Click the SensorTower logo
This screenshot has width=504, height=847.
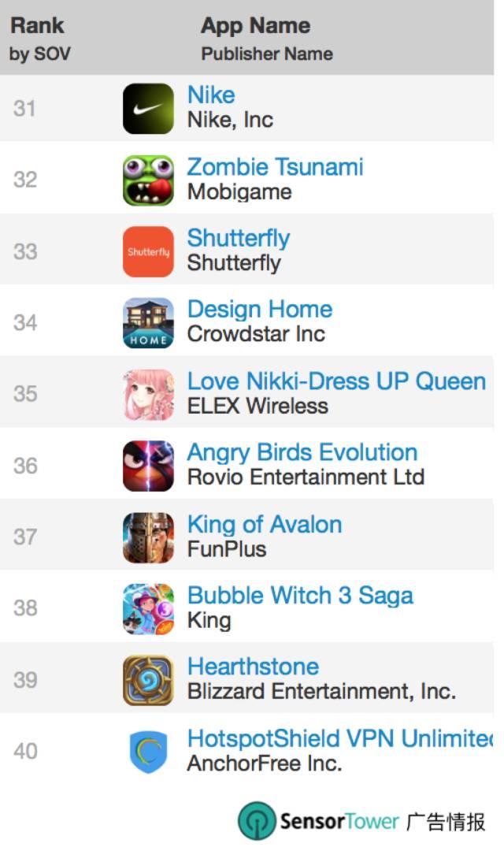(318, 822)
